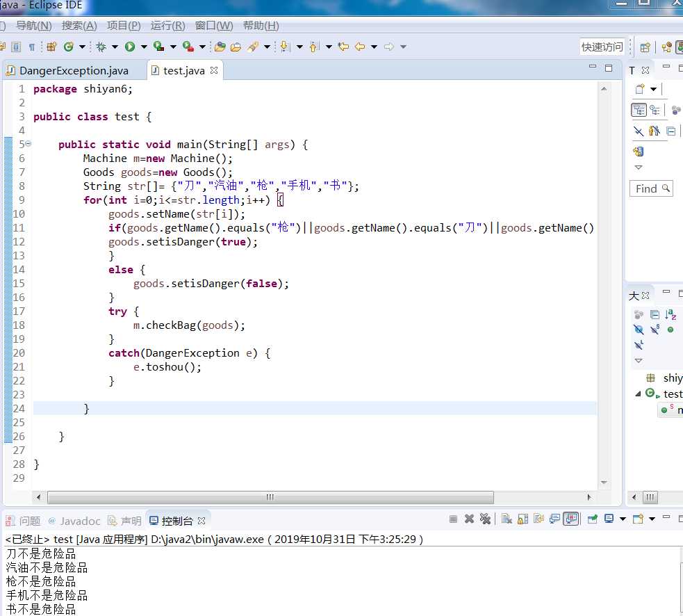Viewport: 683px width, 616px height.
Task: Collapse all in the outline panel
Action: point(655,314)
